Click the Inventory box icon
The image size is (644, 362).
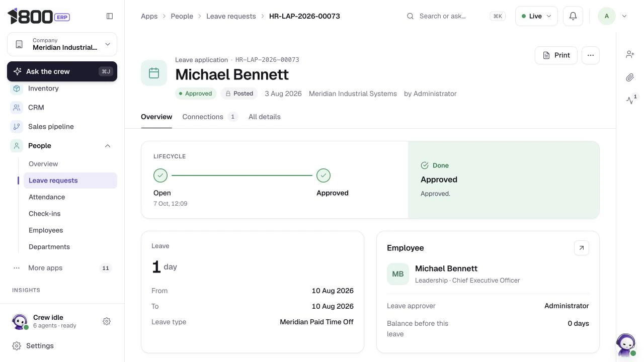click(x=17, y=88)
